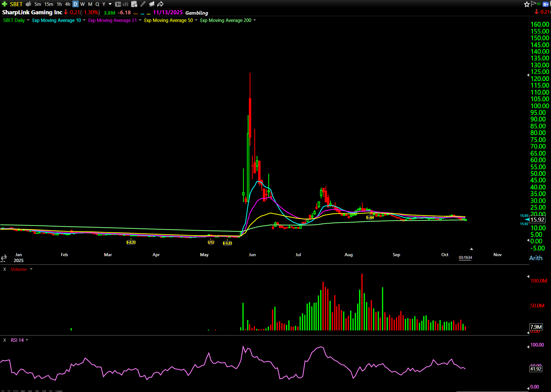The width and height of the screenshot is (551, 392).
Task: Close the RSI 14 indicator pane
Action: tap(5, 340)
